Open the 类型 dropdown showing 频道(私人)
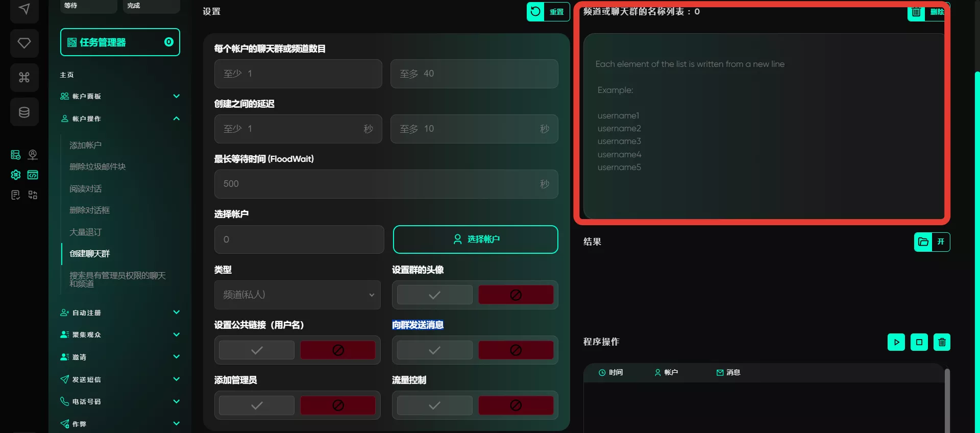 298,295
